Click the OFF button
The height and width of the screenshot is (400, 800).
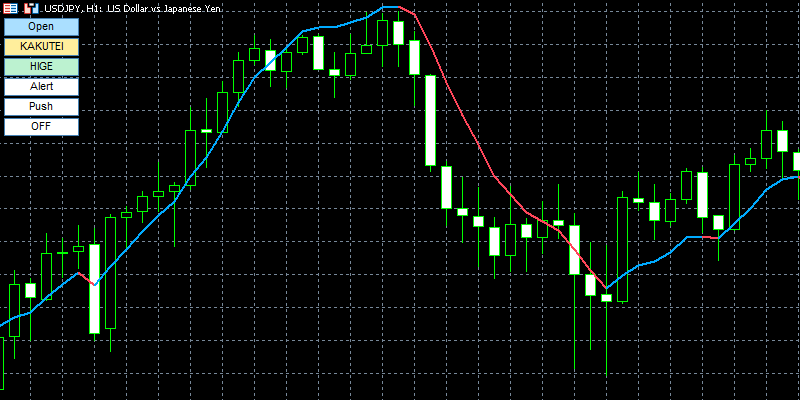pyautogui.click(x=41, y=127)
